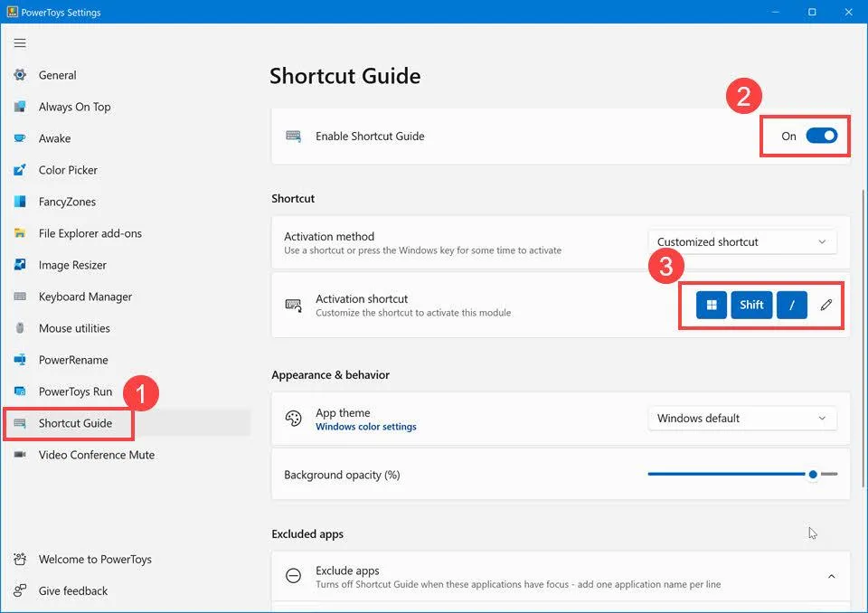The height and width of the screenshot is (613, 868).
Task: Click the File Explorer add-ons icon
Action: point(20,233)
